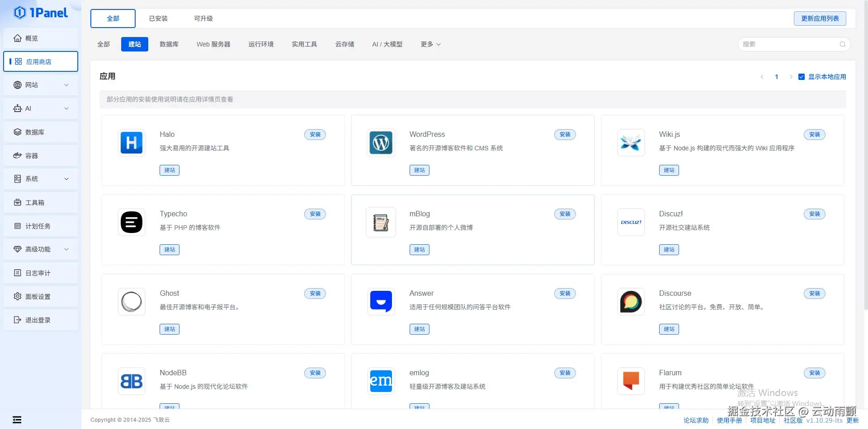Switch to the 已安装 tab

[x=158, y=19]
